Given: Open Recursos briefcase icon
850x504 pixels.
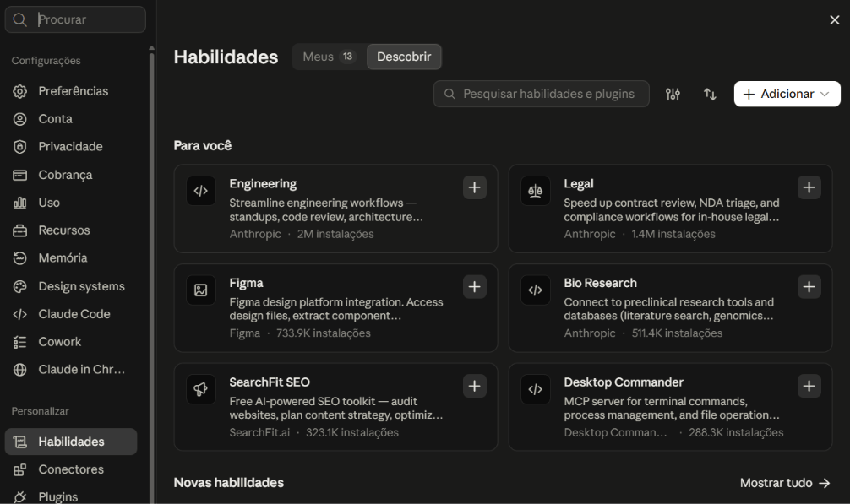Looking at the screenshot, I should coord(20,230).
